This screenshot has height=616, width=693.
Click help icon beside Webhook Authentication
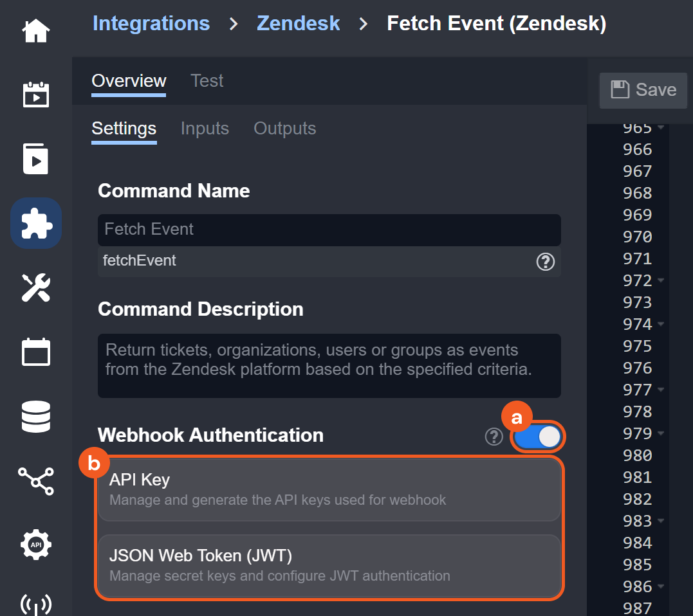coord(494,437)
